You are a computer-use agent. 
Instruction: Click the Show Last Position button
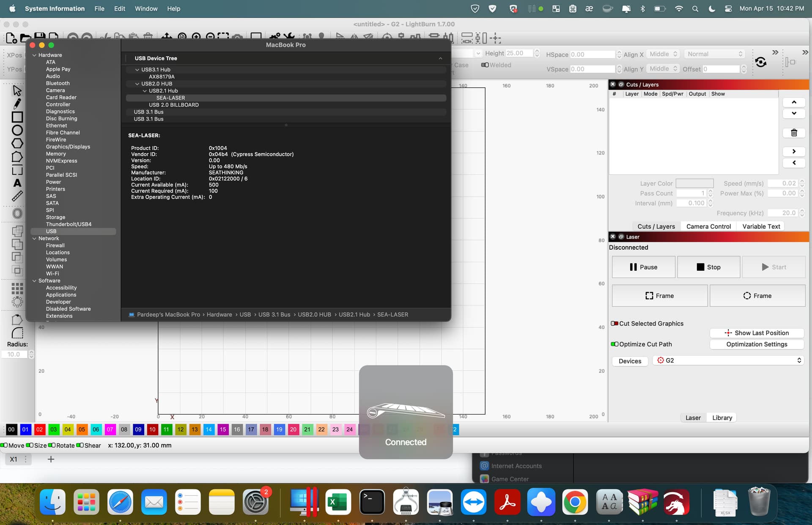point(757,333)
